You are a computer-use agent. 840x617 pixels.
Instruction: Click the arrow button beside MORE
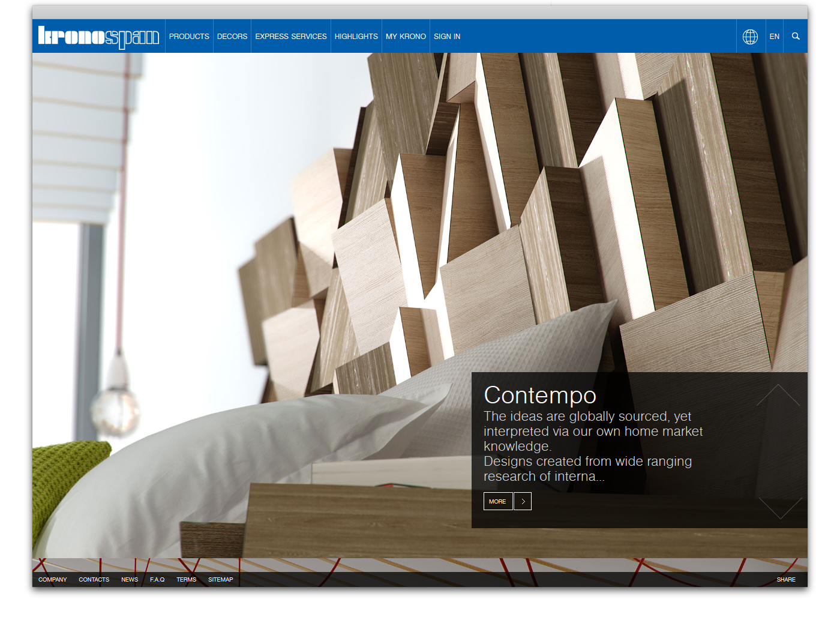point(523,501)
